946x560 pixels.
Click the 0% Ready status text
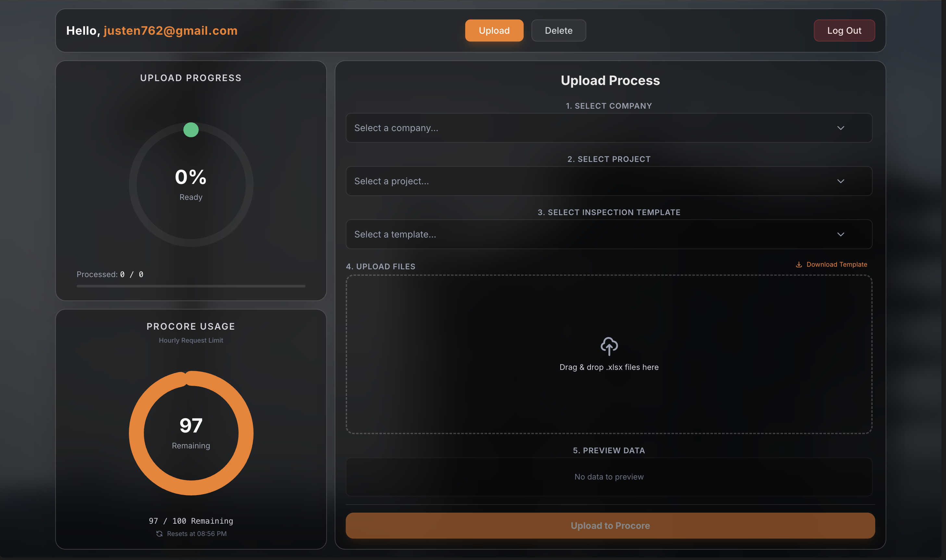coord(191,185)
